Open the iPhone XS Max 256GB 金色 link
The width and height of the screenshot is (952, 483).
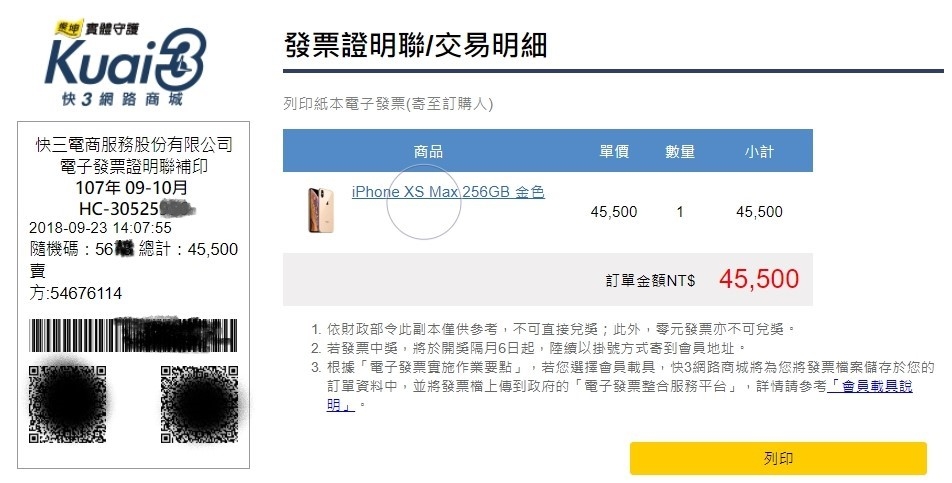point(448,192)
